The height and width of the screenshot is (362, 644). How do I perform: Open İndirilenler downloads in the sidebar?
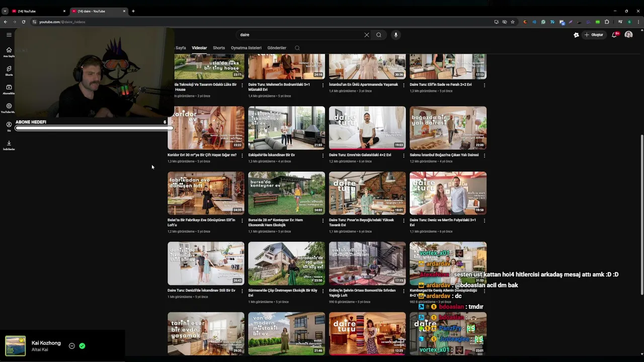[x=9, y=145]
